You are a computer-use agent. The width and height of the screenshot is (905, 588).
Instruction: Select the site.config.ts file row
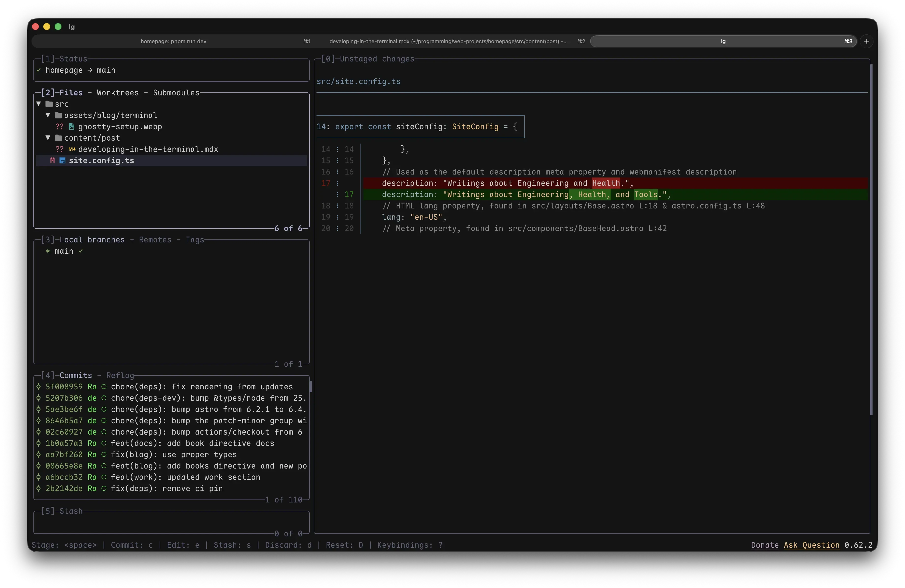[171, 161]
